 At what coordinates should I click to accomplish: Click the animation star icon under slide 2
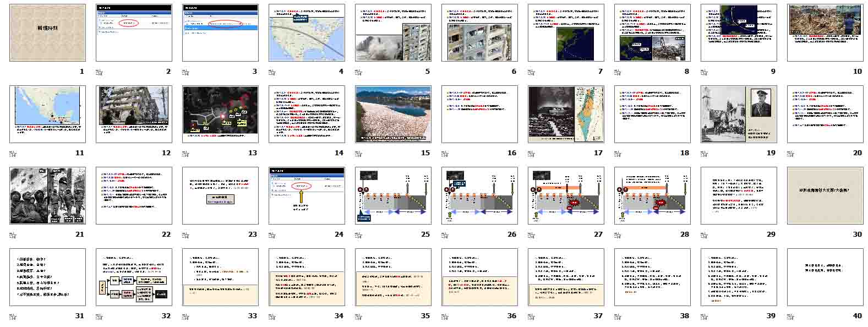click(x=99, y=72)
